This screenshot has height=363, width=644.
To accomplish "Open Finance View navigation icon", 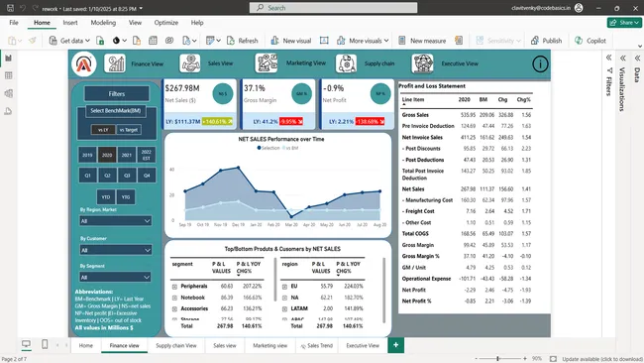I will click(115, 63).
